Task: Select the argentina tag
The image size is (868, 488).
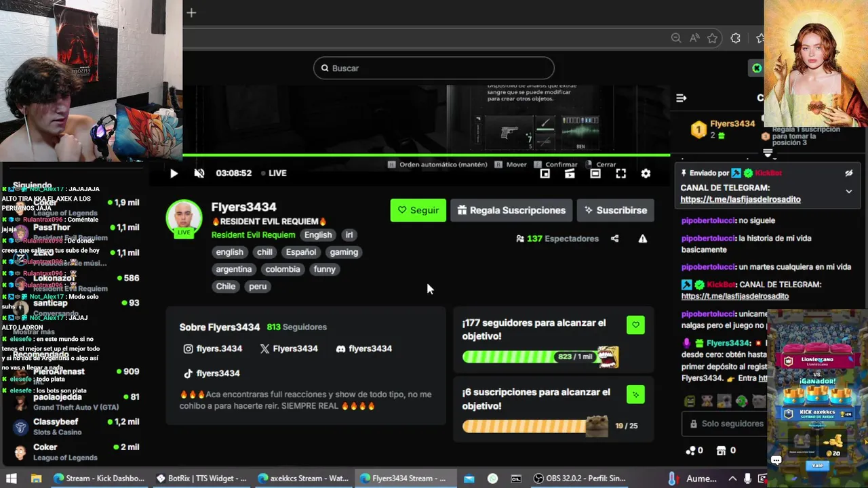Action: coord(233,269)
